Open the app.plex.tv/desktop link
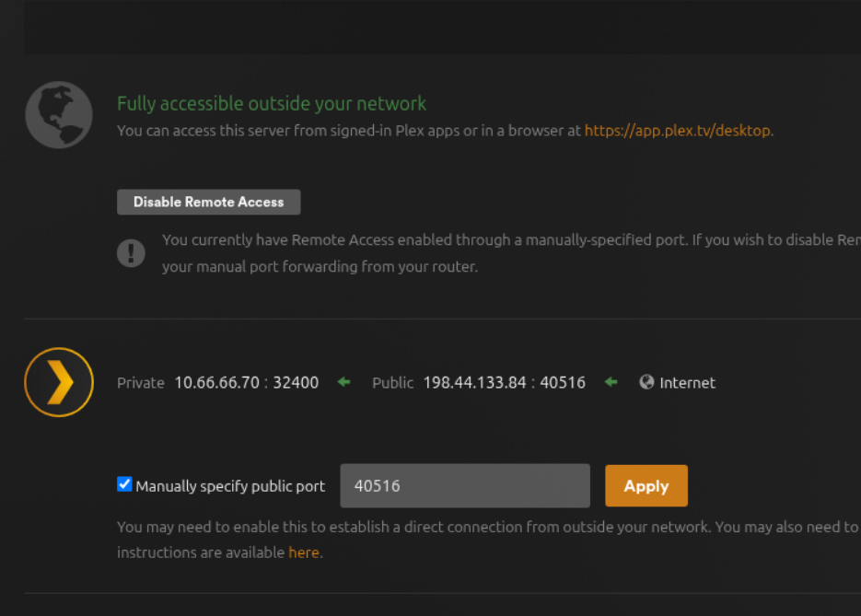Screen dimensions: 861x616 tap(678, 131)
